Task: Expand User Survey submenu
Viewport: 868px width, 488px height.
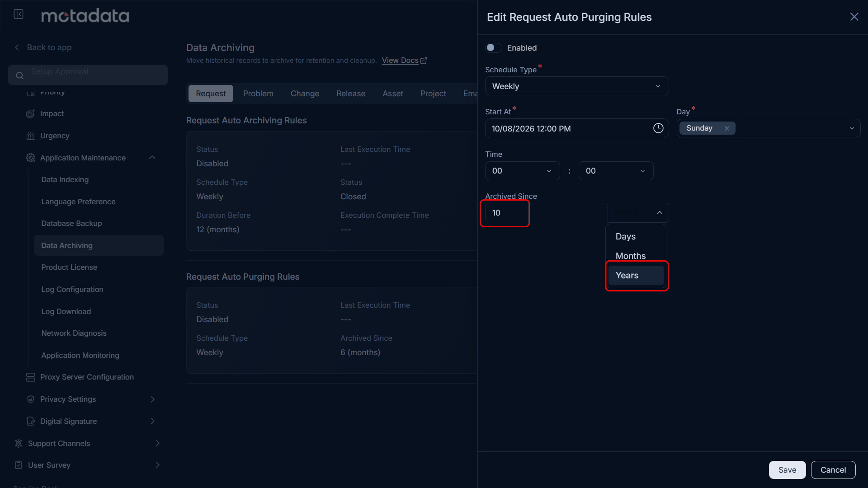Action: click(x=157, y=465)
